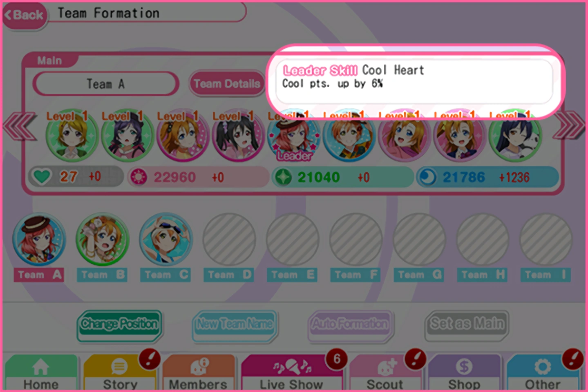Select the Members icon in bottom bar
The width and height of the screenshot is (588, 392).
(198, 372)
